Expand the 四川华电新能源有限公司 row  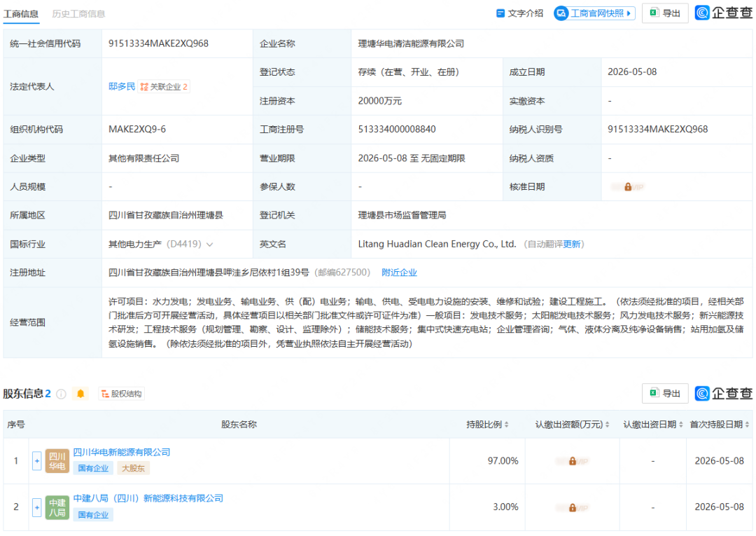tap(36, 461)
